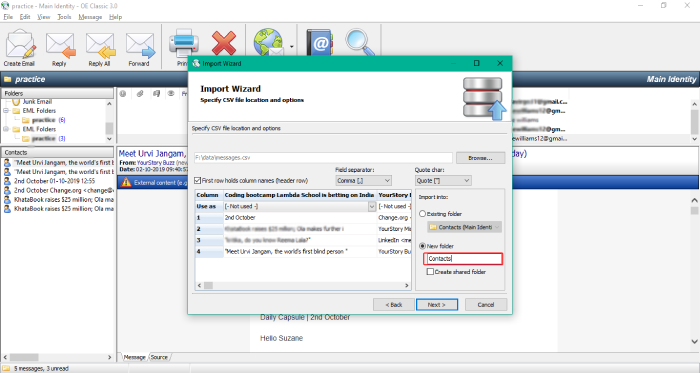Click the Send/Receive globe icon
Viewport: 700px width, 373px height.
[x=268, y=42]
